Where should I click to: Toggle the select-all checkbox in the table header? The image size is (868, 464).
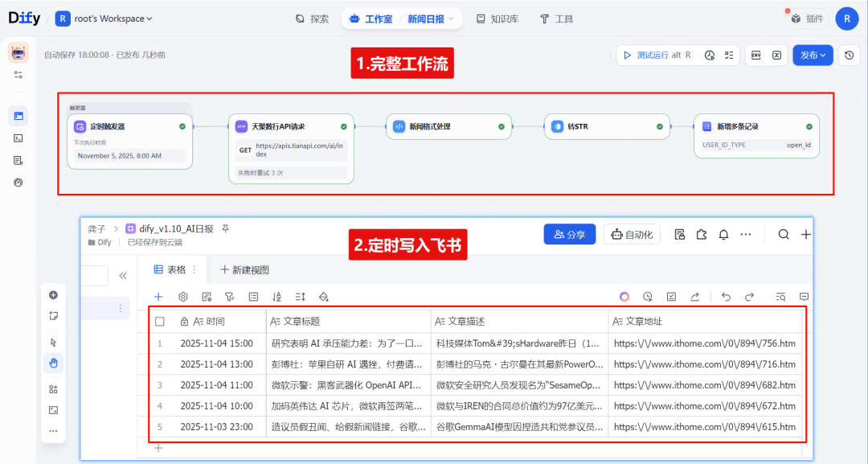click(x=159, y=320)
